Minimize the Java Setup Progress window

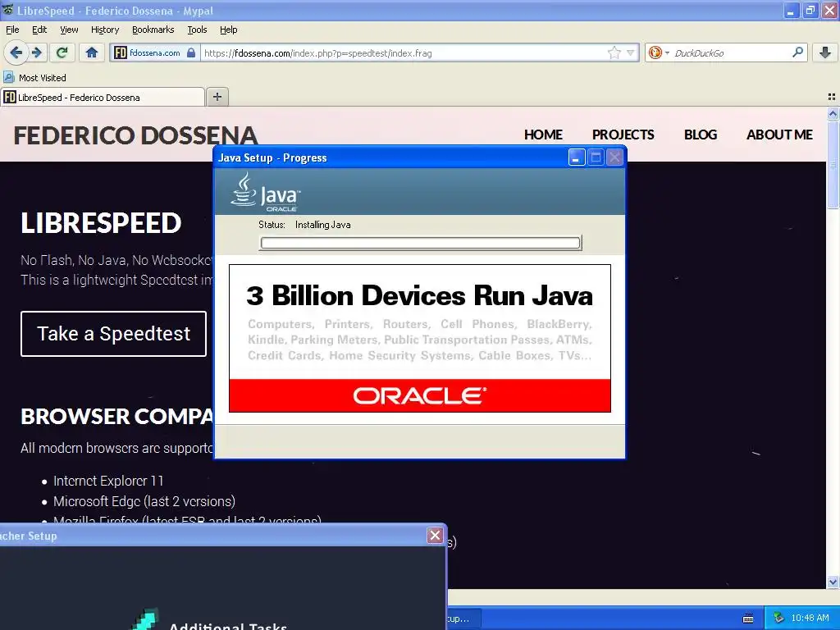click(577, 157)
